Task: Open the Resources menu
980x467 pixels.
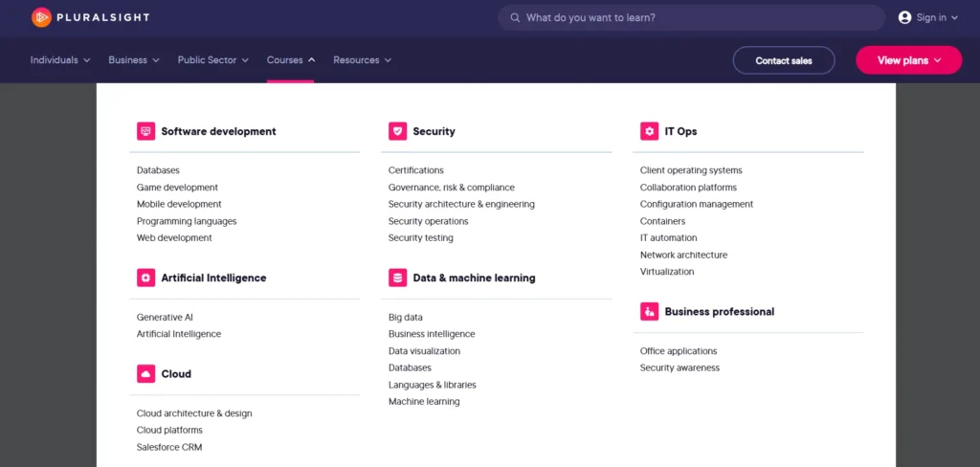Action: click(362, 60)
